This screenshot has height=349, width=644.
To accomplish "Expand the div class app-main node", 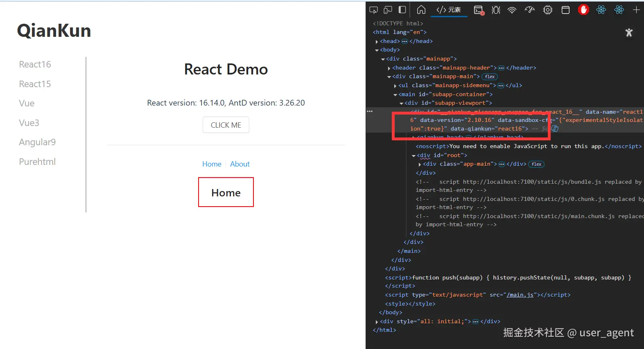I will tap(420, 164).
